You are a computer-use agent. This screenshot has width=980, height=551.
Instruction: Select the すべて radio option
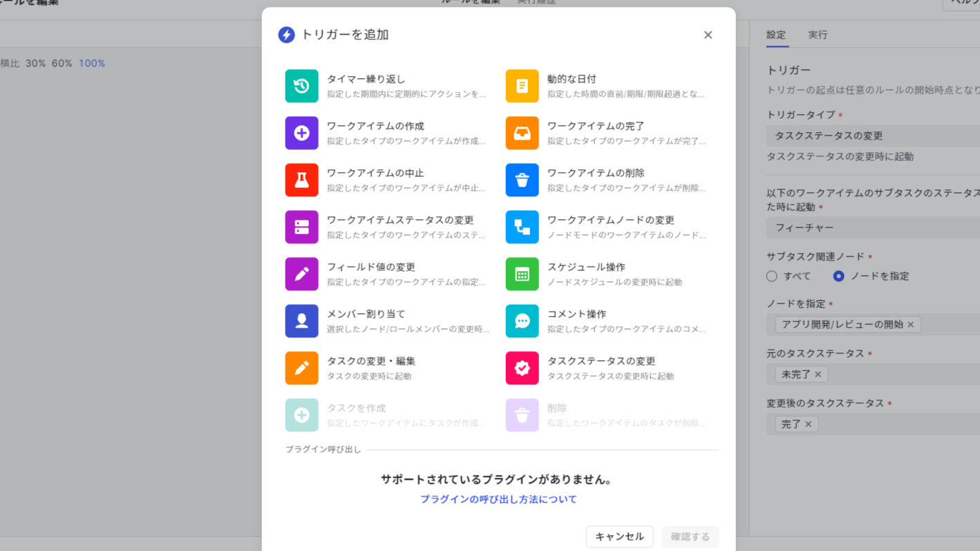point(771,276)
